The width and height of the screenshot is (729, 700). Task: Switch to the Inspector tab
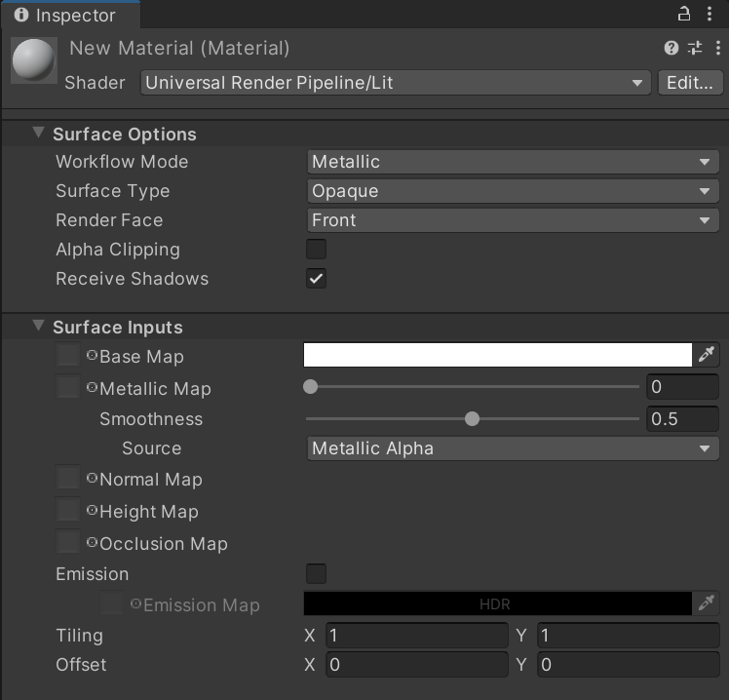pyautogui.click(x=70, y=16)
